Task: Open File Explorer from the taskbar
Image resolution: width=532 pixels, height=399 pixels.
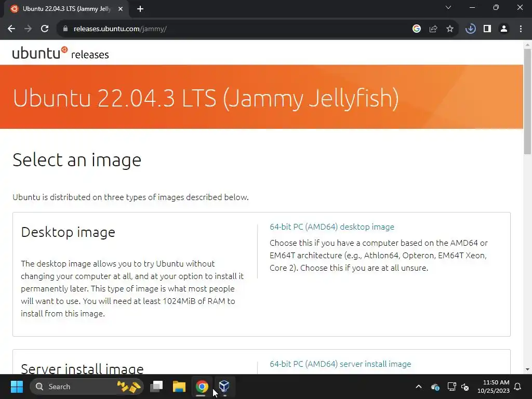Action: [179, 387]
